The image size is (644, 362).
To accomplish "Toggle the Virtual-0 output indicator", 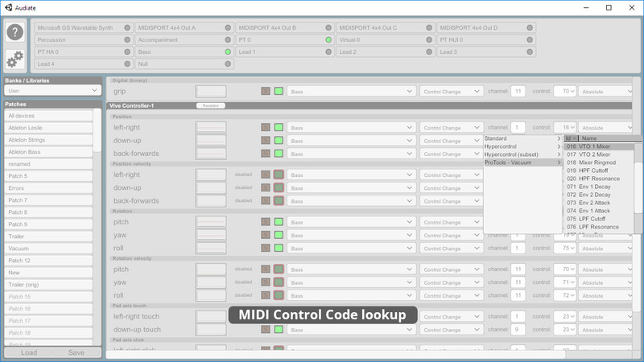I will (429, 39).
